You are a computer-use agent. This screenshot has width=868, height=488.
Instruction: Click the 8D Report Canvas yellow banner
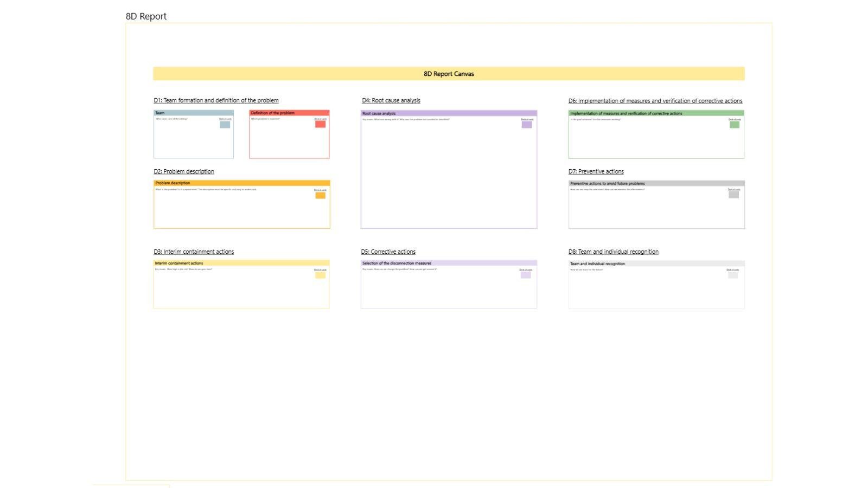(x=449, y=74)
